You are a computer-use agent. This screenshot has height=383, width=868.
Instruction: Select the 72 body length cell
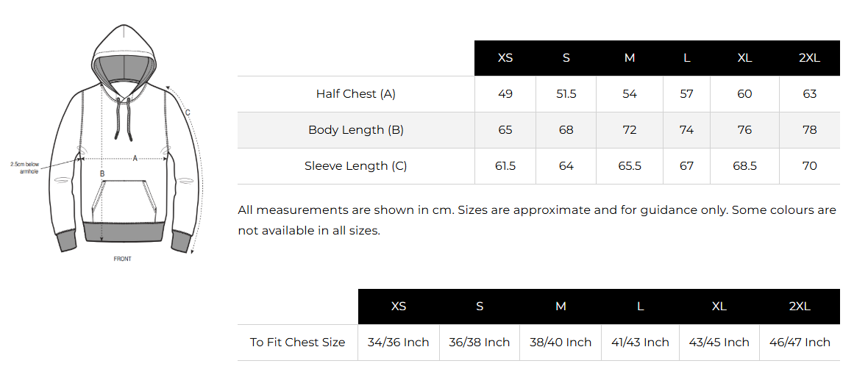[x=630, y=130]
